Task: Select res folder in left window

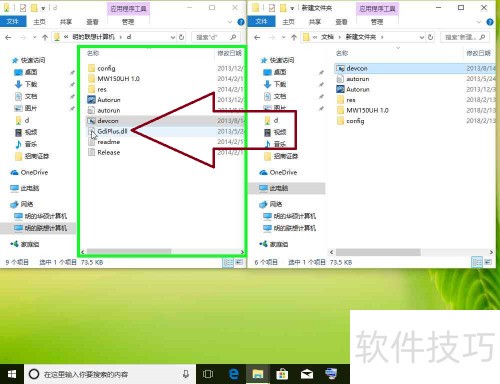Action: point(97,89)
